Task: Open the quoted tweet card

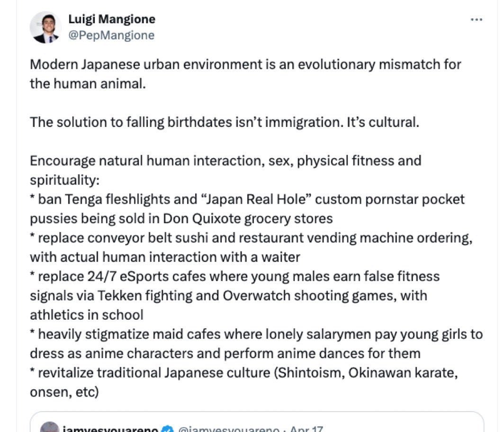Action: coord(257,422)
